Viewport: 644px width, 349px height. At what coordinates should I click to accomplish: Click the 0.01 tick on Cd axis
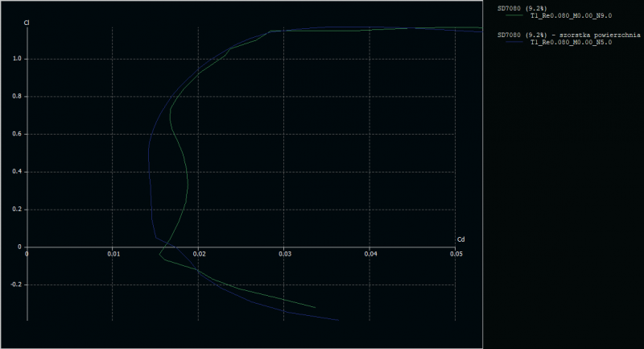tap(114, 254)
